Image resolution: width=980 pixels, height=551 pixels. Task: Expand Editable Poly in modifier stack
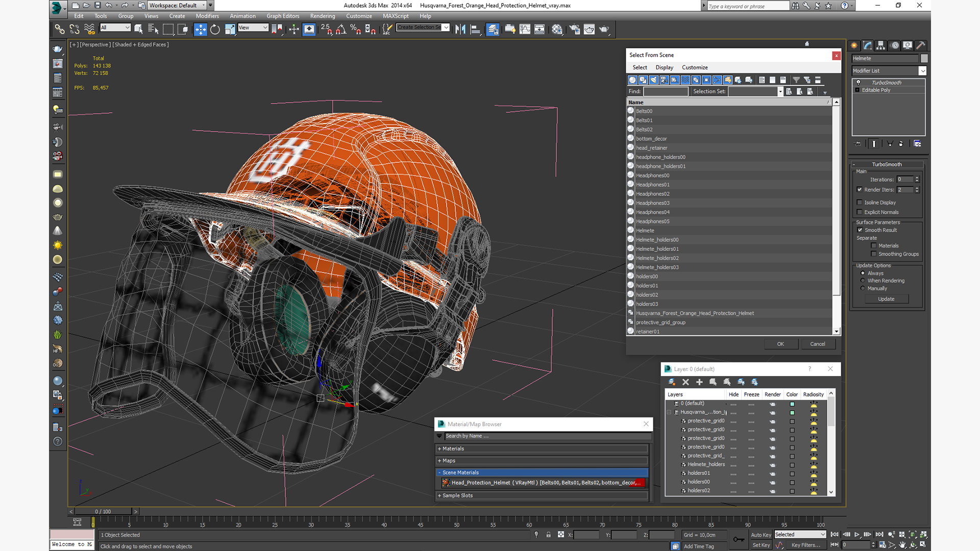click(857, 90)
